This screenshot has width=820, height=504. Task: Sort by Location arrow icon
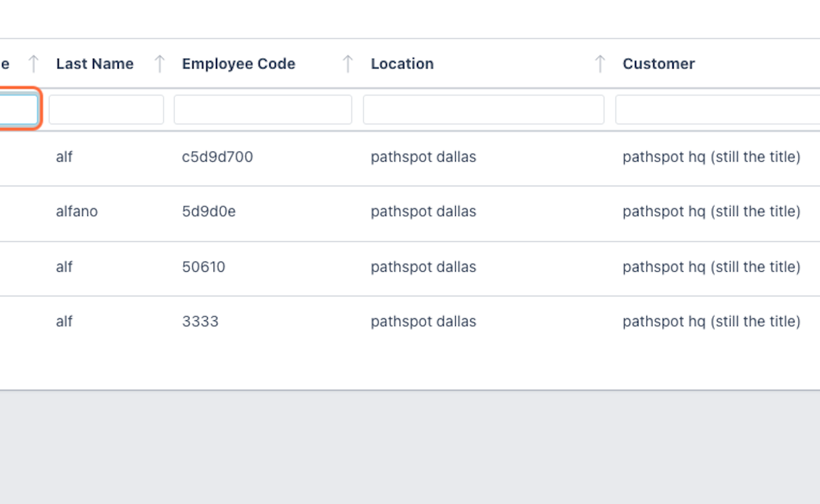(600, 64)
